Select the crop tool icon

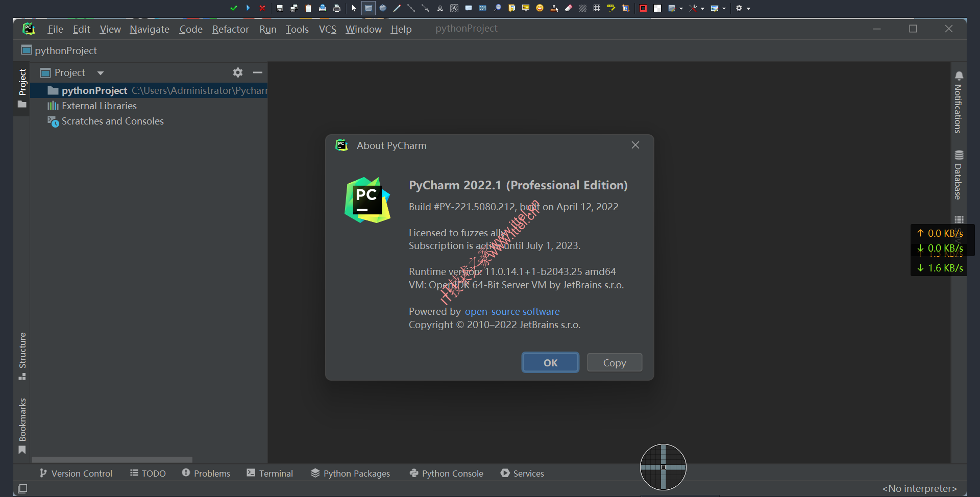(626, 8)
